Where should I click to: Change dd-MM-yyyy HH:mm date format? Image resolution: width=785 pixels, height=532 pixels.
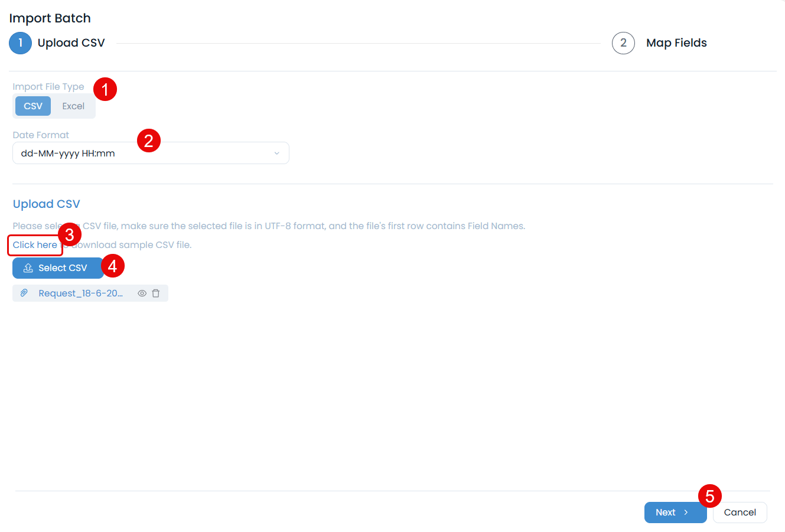point(151,152)
